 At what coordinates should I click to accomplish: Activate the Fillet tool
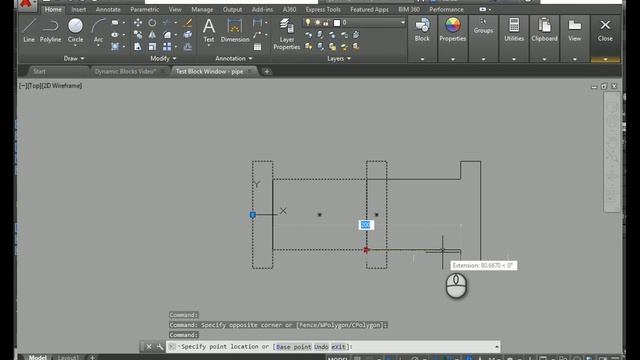(167, 35)
